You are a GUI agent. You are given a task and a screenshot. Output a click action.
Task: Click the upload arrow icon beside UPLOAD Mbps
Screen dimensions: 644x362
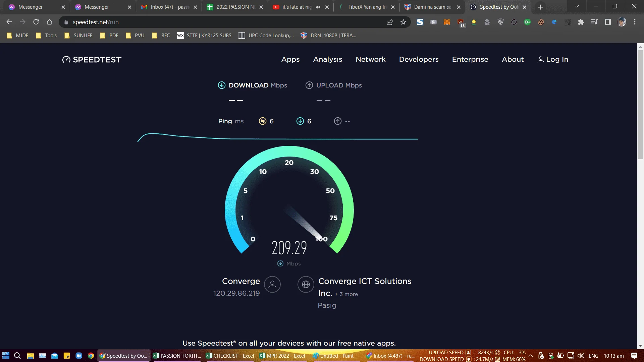(309, 85)
